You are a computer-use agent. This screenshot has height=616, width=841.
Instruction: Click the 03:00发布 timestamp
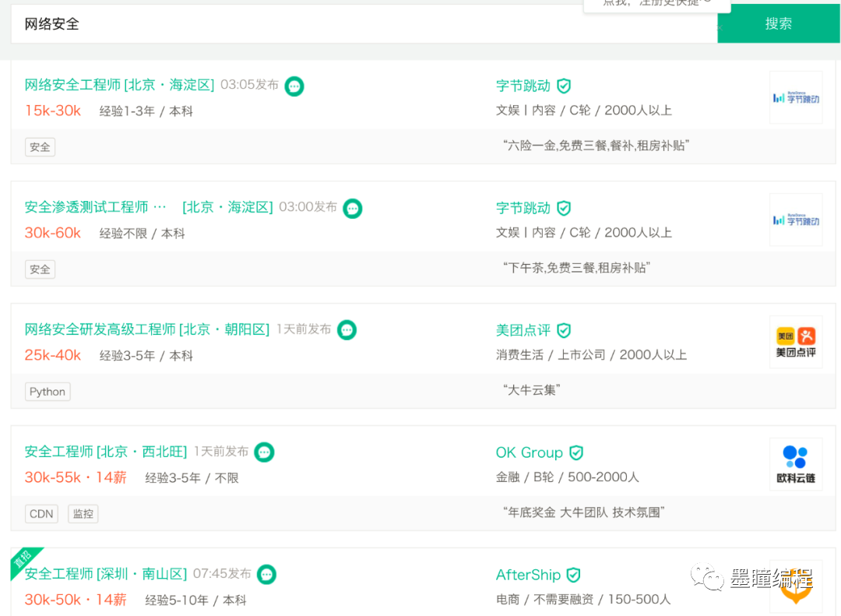(308, 207)
